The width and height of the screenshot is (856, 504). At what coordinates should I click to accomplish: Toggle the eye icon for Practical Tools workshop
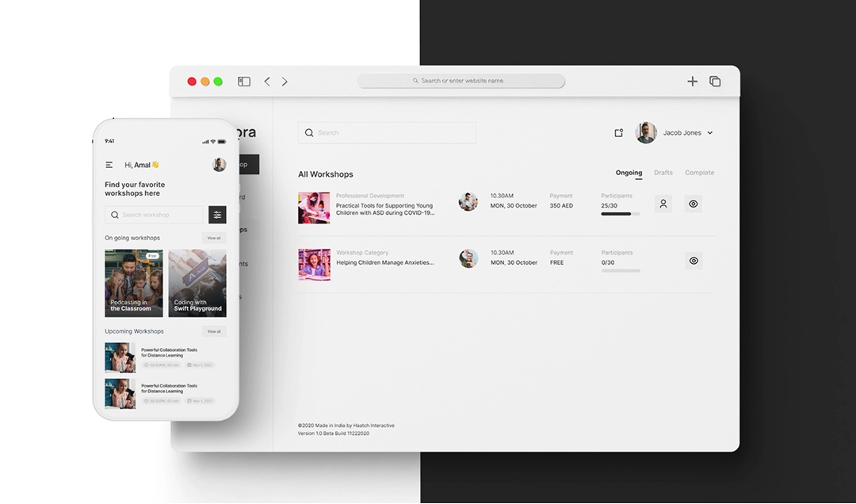[694, 204]
